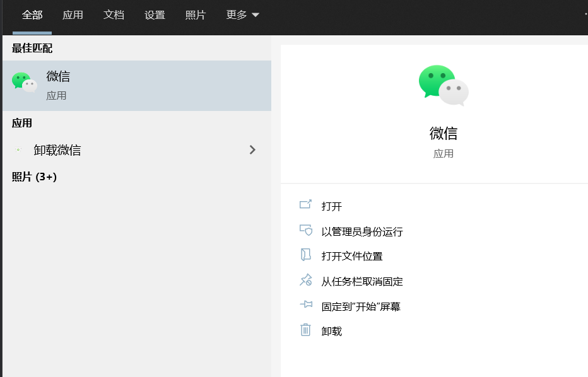Show the 照片 filter tab
This screenshot has width=588, height=377.
[196, 15]
